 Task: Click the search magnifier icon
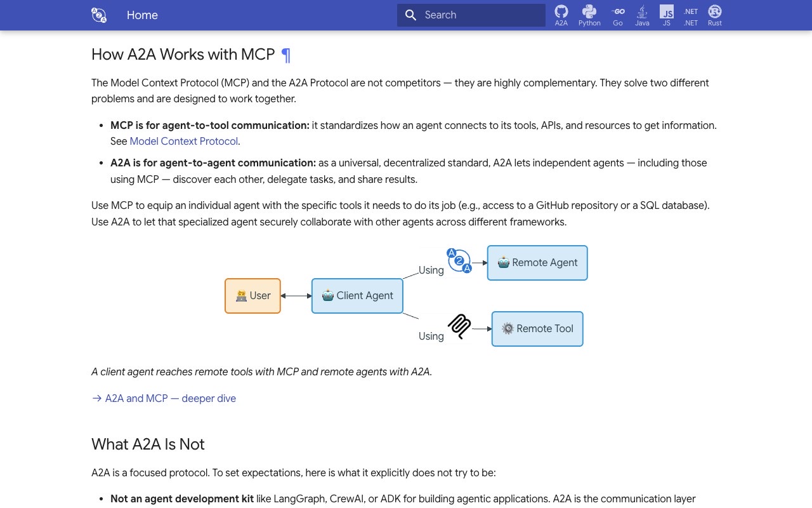tap(411, 15)
